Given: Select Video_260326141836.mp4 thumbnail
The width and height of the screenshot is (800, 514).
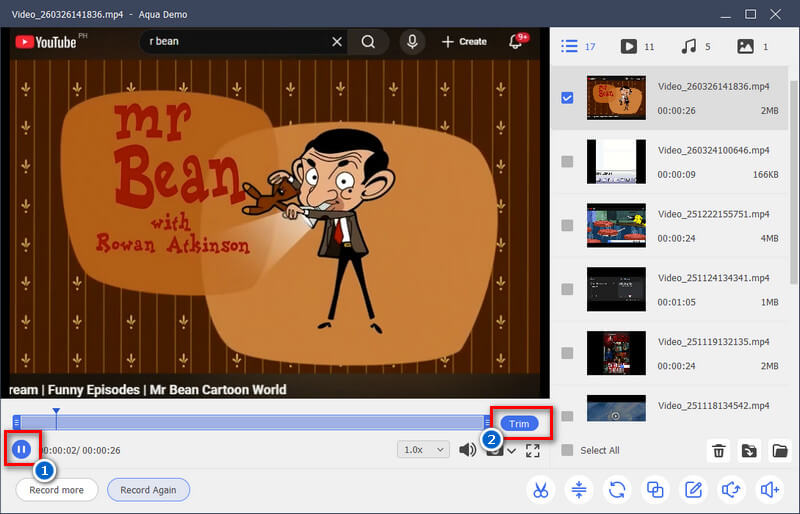Looking at the screenshot, I should [616, 97].
